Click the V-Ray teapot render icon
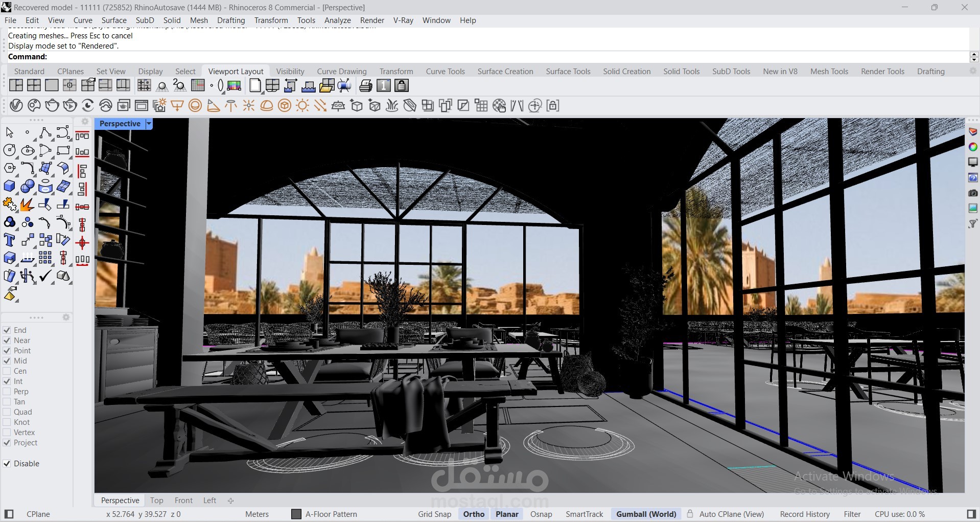Viewport: 980px width, 522px height. (52, 106)
